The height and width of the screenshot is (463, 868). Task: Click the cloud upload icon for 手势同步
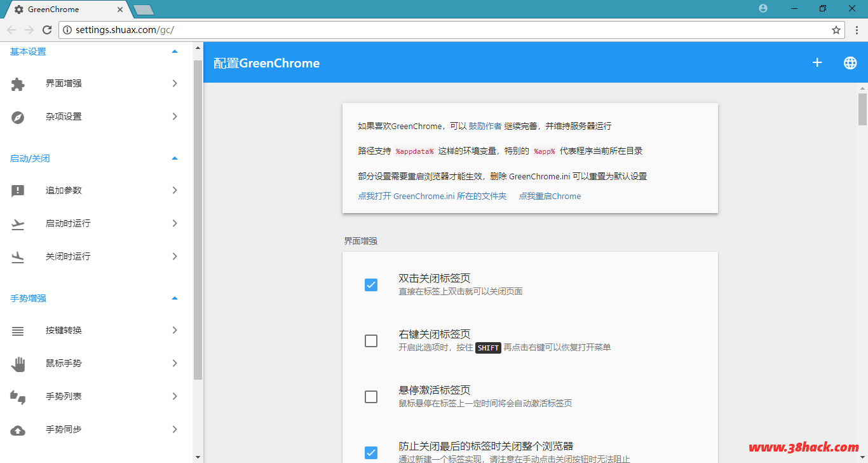(18, 430)
